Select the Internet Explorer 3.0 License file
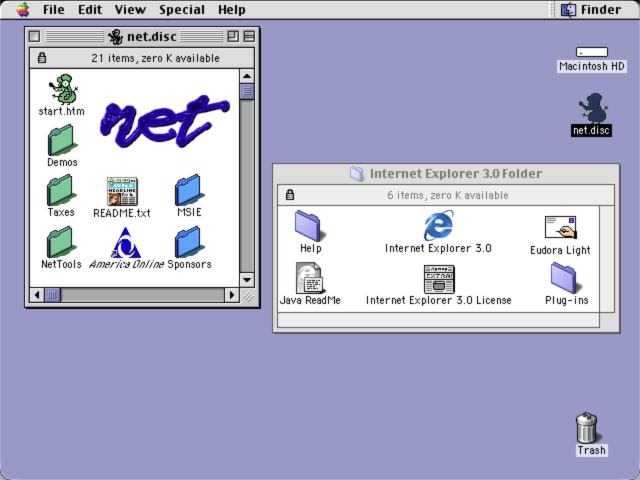640x480 pixels. (439, 279)
